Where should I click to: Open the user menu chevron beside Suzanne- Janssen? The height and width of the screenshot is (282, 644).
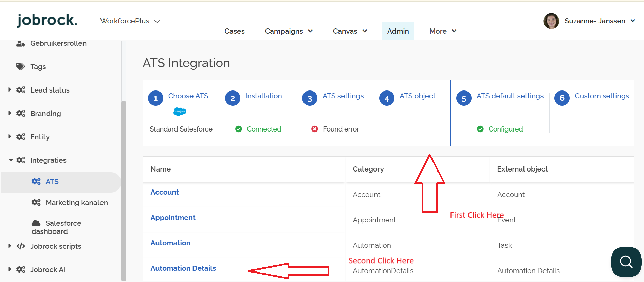point(633,21)
